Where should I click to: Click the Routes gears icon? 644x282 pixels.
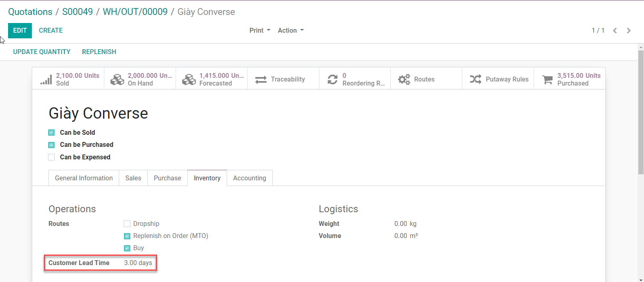point(404,79)
